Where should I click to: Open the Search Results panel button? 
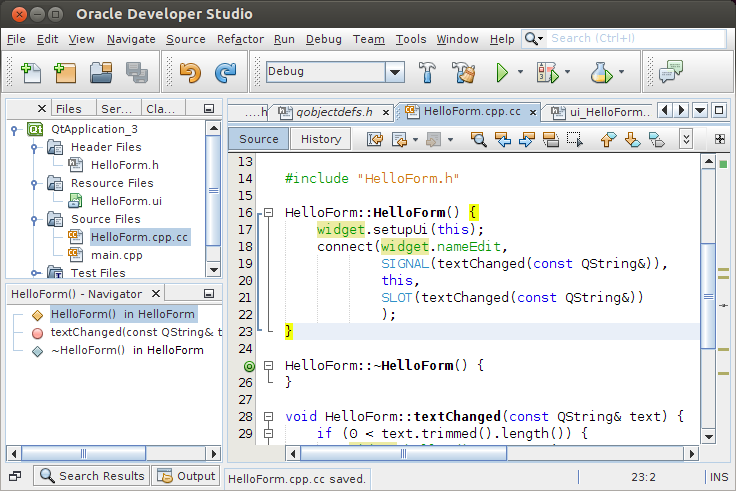coord(90,476)
